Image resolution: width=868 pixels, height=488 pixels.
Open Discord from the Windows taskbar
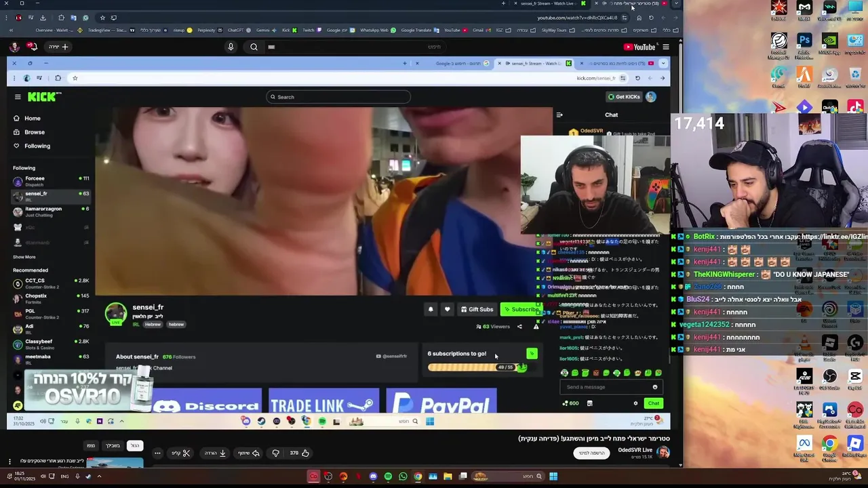point(373,476)
